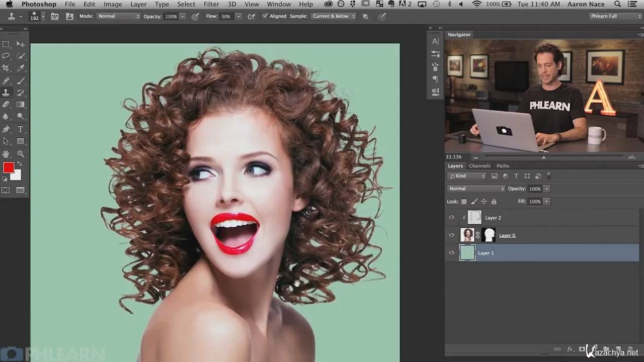Image resolution: width=644 pixels, height=362 pixels.
Task: Select the Horizontal Type tool
Action: coord(21,129)
